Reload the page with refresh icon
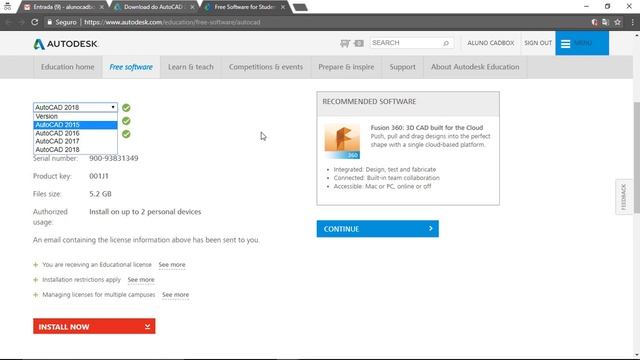 (35, 22)
